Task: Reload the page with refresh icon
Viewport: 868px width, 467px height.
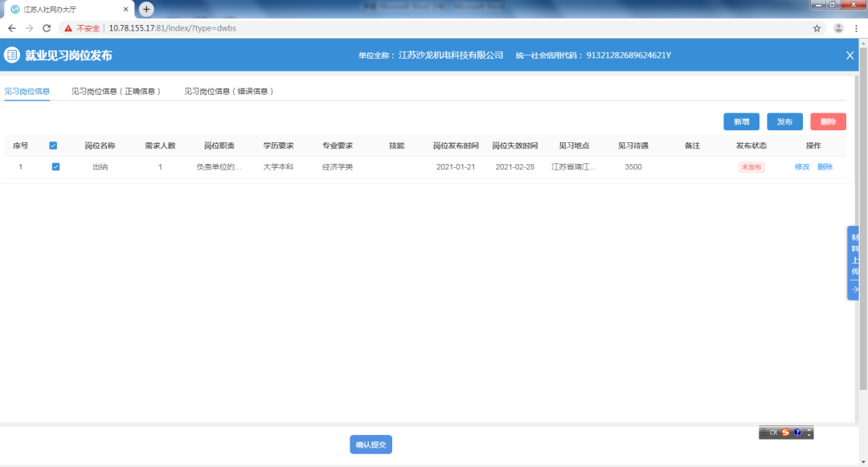Action: [x=47, y=28]
